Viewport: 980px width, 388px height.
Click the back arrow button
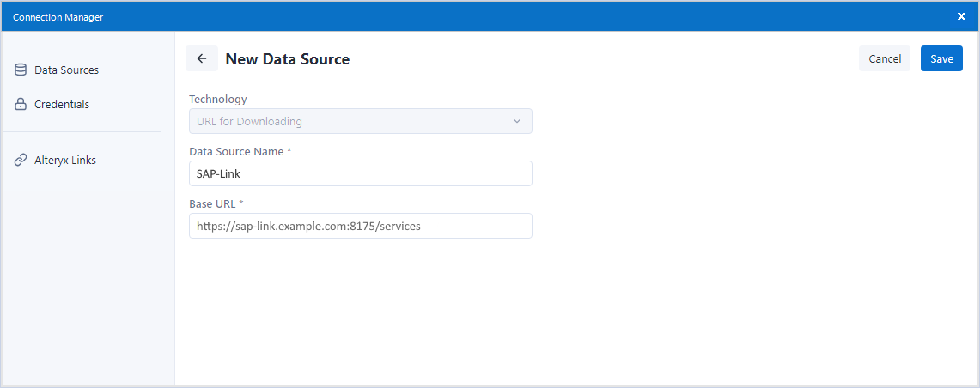pos(201,58)
